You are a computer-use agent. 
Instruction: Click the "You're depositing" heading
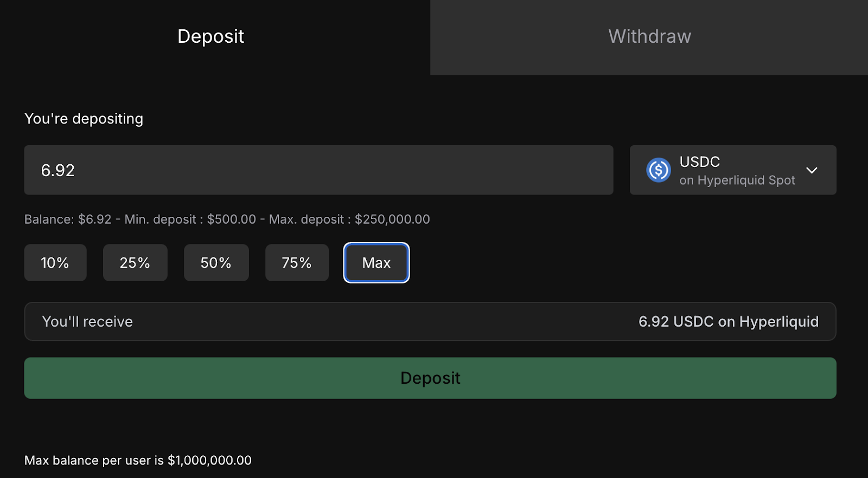(x=84, y=119)
